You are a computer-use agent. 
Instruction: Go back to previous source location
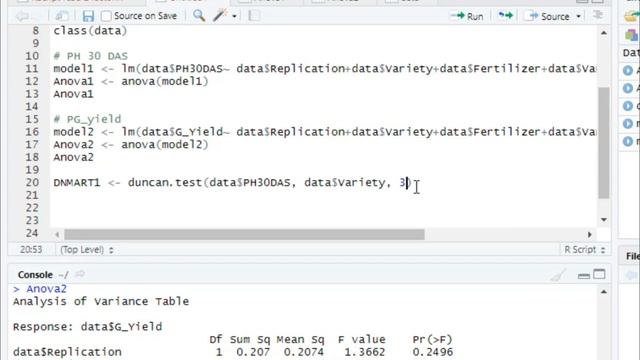[22, 16]
